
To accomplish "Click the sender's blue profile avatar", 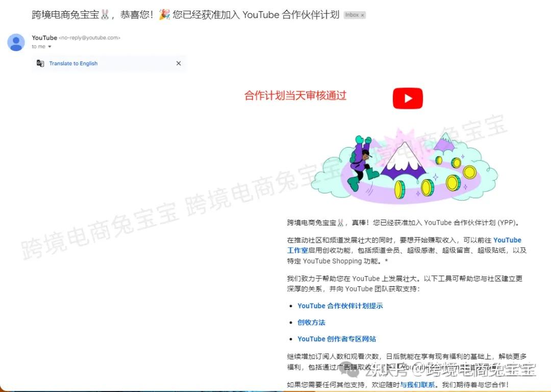I will 16,42.
